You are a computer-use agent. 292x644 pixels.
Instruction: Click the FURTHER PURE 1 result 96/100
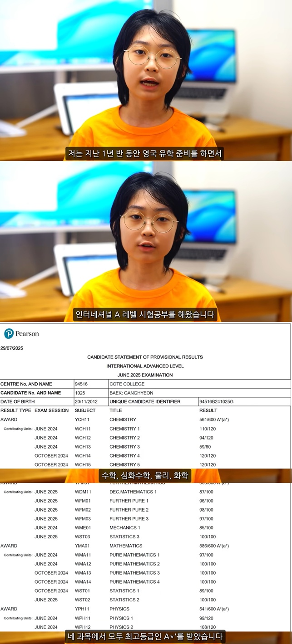pos(206,501)
